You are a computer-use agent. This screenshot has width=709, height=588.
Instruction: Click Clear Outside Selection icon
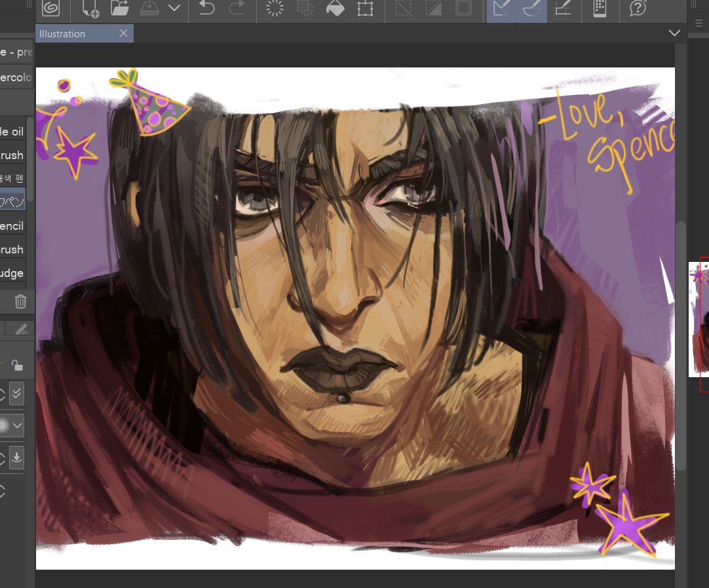pos(305,8)
